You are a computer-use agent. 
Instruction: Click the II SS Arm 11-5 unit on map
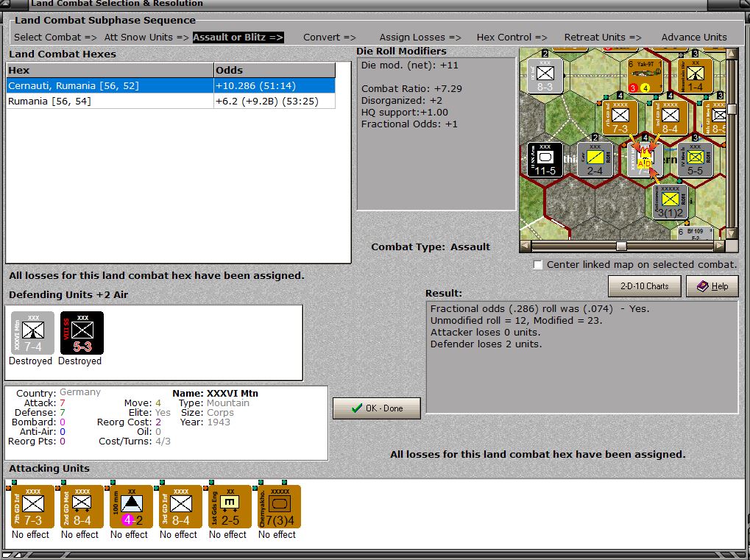545,160
